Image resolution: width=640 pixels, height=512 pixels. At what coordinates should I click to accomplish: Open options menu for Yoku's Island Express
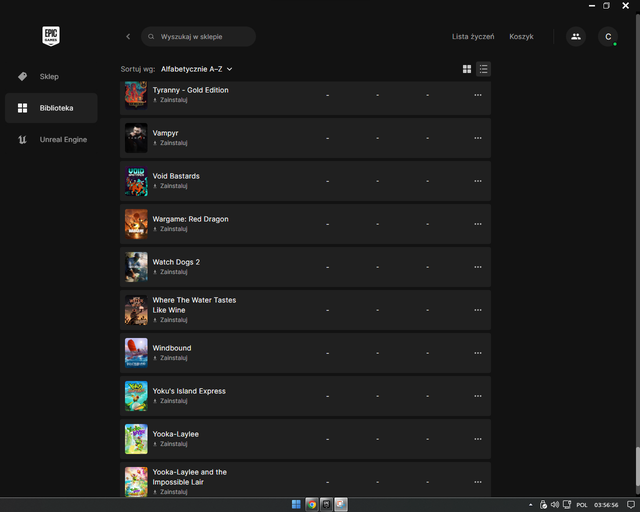478,396
